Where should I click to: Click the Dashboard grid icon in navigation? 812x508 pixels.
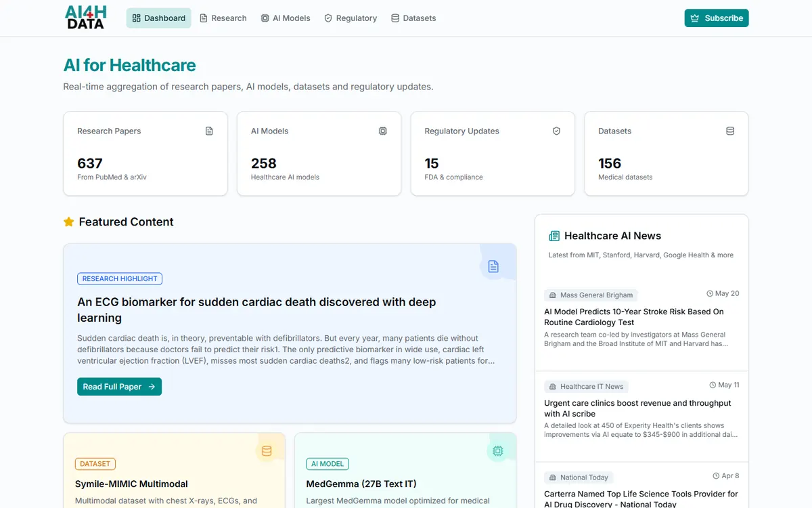tap(136, 18)
